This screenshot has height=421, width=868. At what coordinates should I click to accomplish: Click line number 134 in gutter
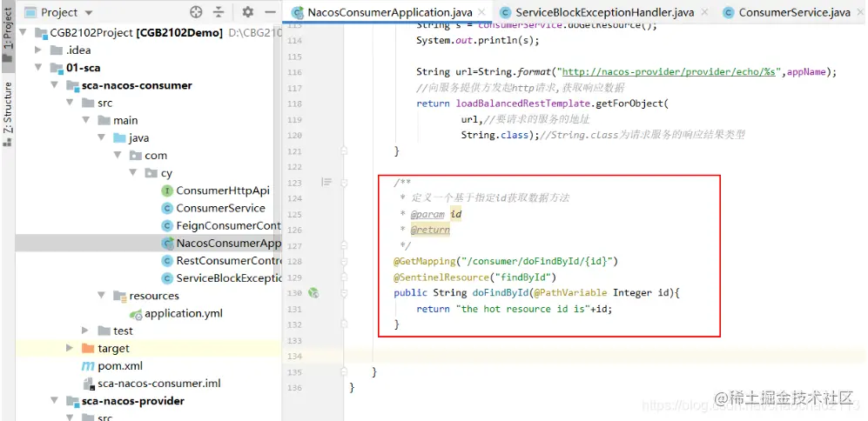pyautogui.click(x=294, y=357)
